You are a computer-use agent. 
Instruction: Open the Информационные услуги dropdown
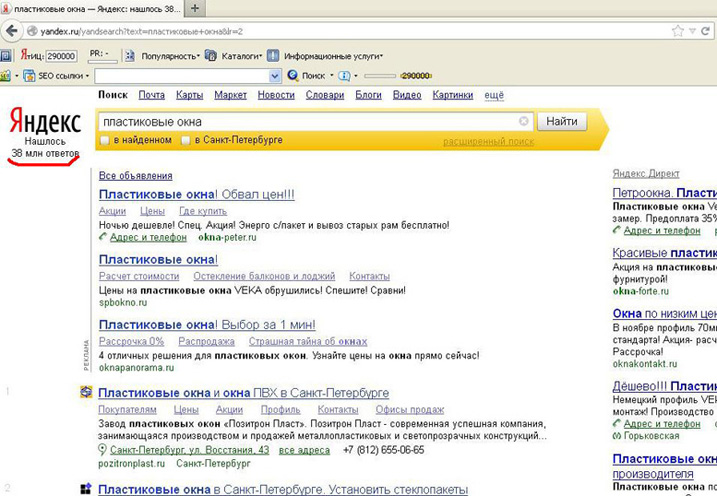coord(381,56)
